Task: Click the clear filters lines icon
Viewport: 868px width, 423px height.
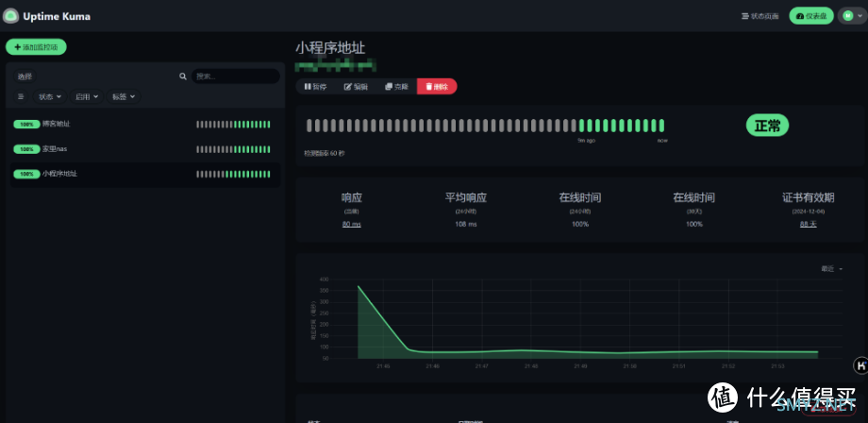Action: coord(21,96)
